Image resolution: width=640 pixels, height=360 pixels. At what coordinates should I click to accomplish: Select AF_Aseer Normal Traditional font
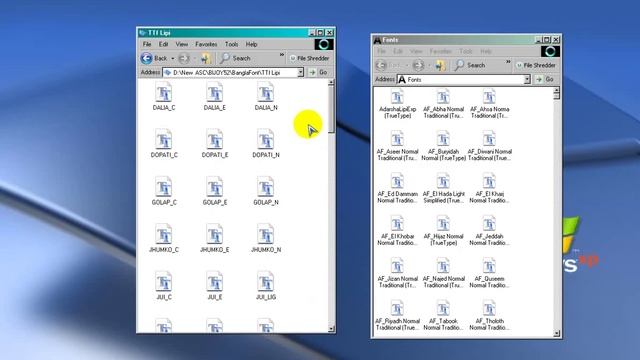(x=397, y=147)
